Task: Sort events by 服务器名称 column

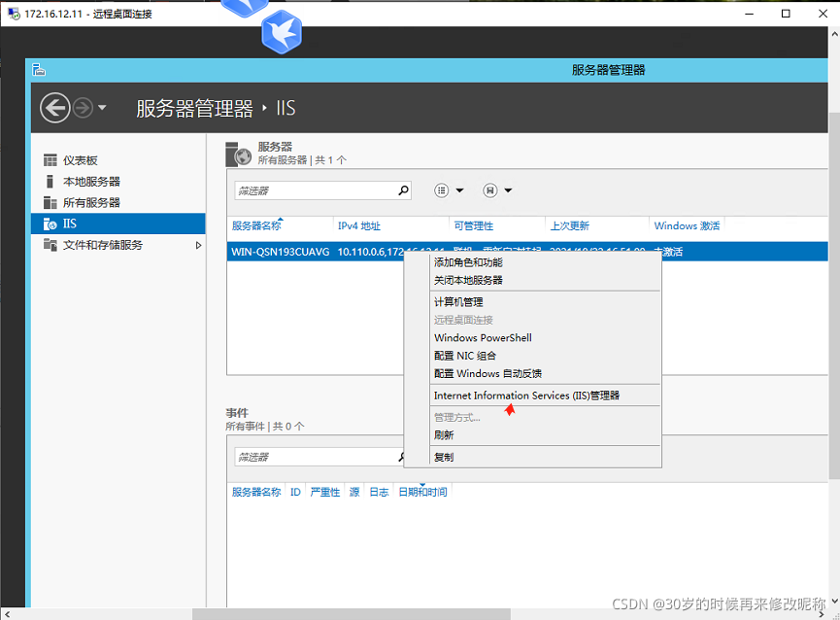Action: click(256, 492)
